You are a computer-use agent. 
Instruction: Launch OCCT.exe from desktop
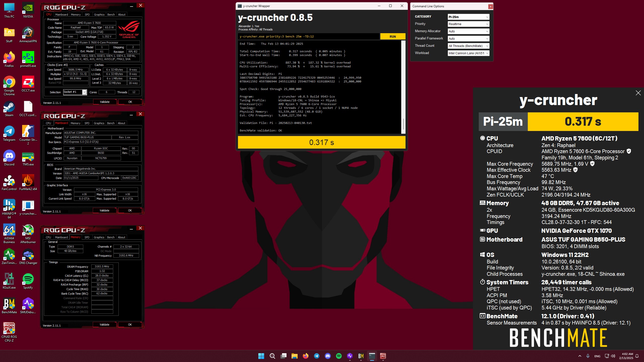click(28, 84)
